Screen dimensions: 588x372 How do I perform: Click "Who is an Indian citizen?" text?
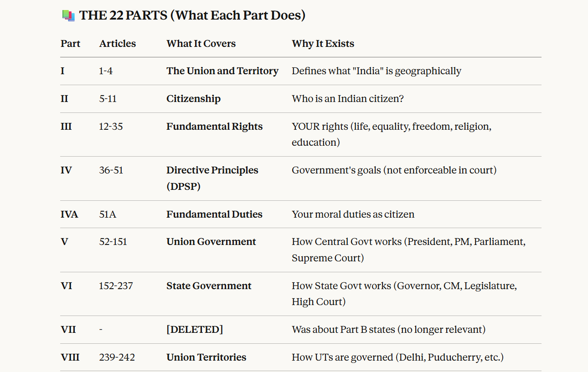pyautogui.click(x=347, y=99)
